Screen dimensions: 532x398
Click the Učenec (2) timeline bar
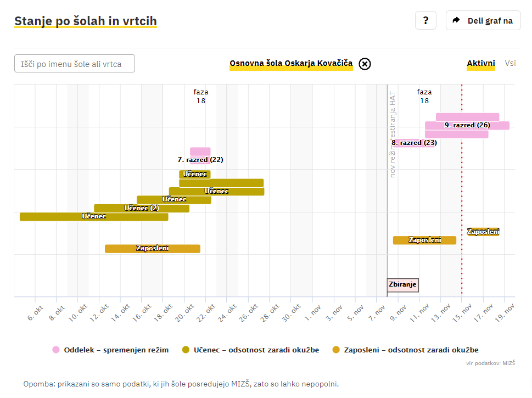pyautogui.click(x=142, y=208)
